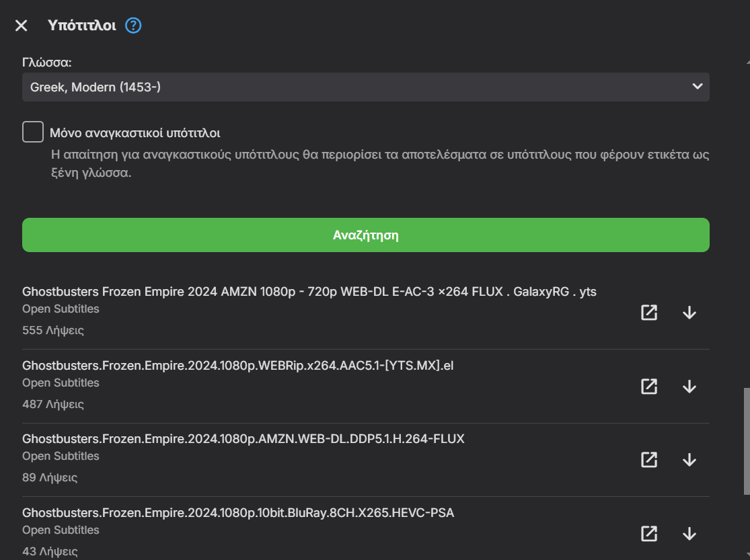Download the DDP5.1 H.264-FLUX subtitle
750x560 pixels.
[689, 460]
